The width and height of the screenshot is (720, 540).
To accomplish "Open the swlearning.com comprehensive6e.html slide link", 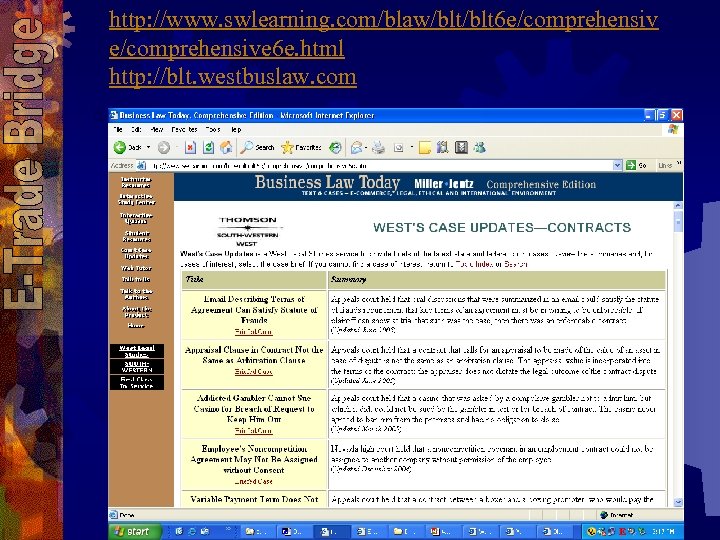I will tap(383, 34).
